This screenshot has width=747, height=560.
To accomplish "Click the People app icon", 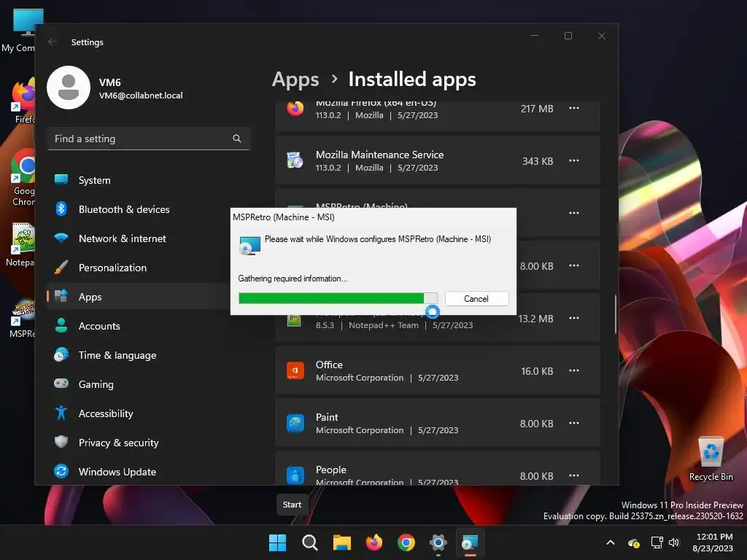I will tap(295, 475).
